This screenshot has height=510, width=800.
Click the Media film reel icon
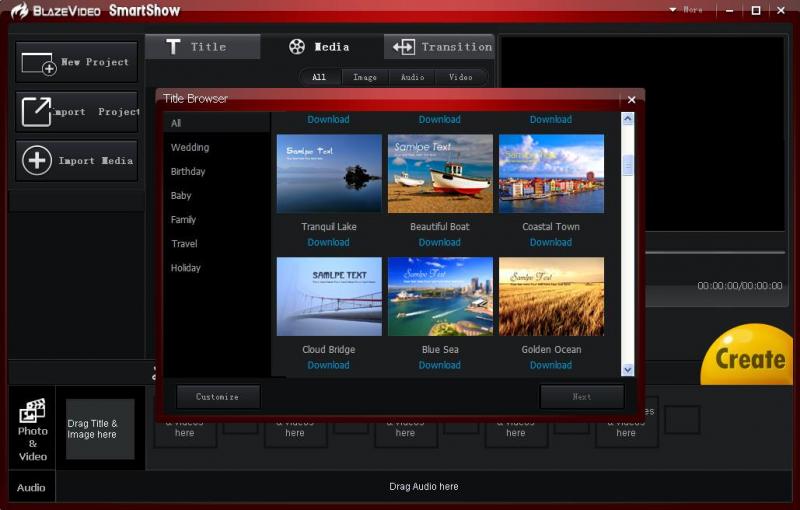(297, 47)
